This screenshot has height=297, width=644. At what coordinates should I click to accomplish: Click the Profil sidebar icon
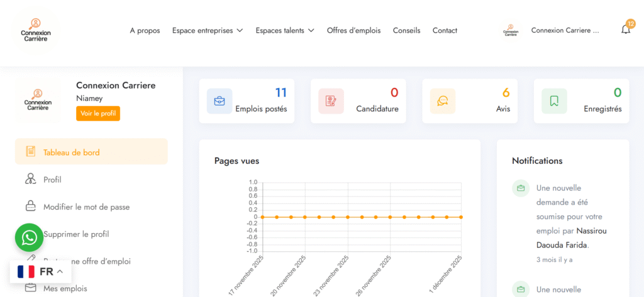tap(30, 180)
